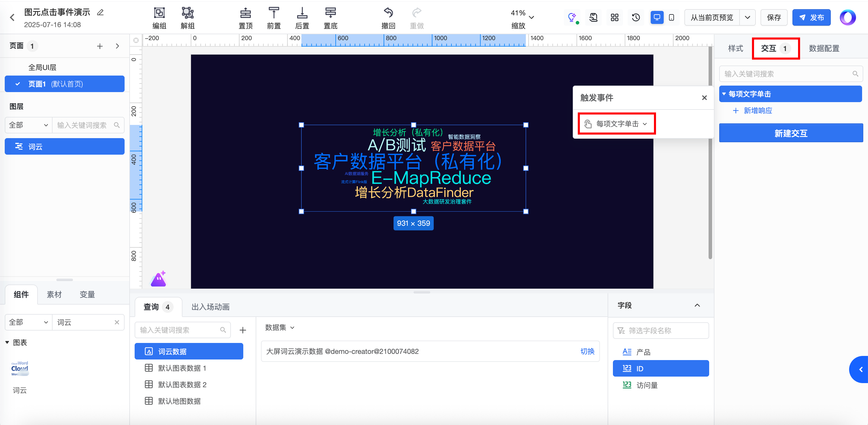Click the 新建交互 button
Image resolution: width=868 pixels, height=425 pixels.
point(791,133)
